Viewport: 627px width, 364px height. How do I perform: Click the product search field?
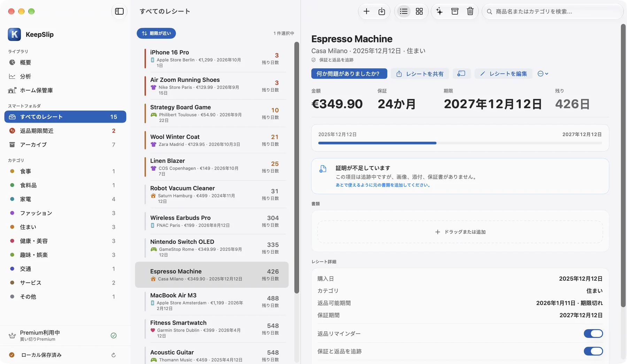(x=553, y=11)
